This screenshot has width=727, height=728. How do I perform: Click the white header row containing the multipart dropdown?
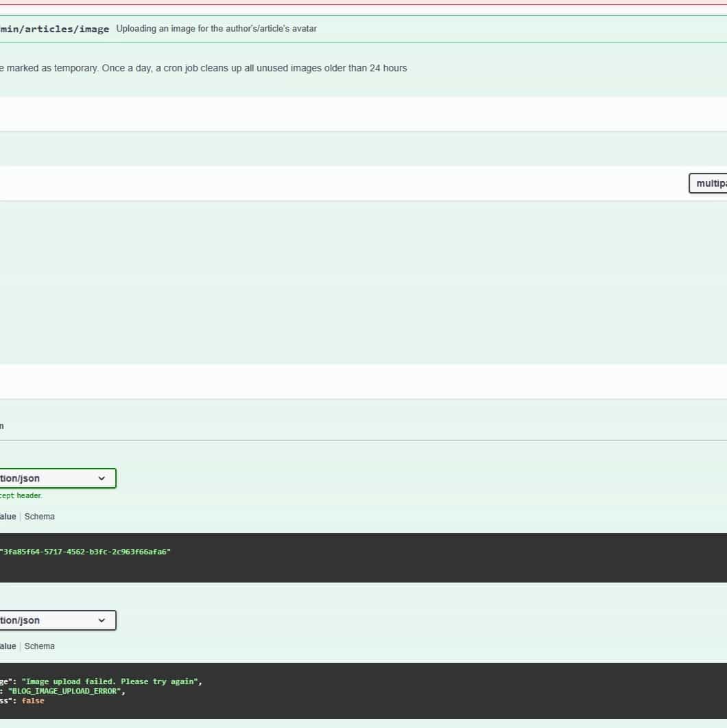(x=343, y=183)
